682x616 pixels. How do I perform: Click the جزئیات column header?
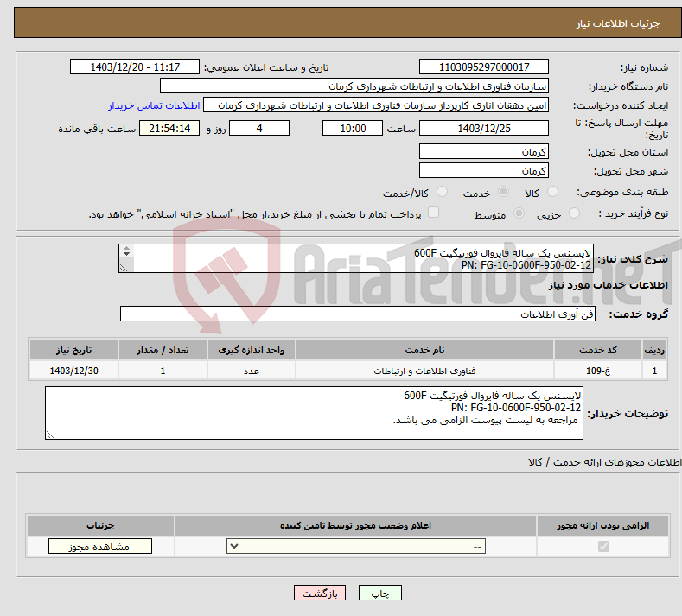(100, 525)
